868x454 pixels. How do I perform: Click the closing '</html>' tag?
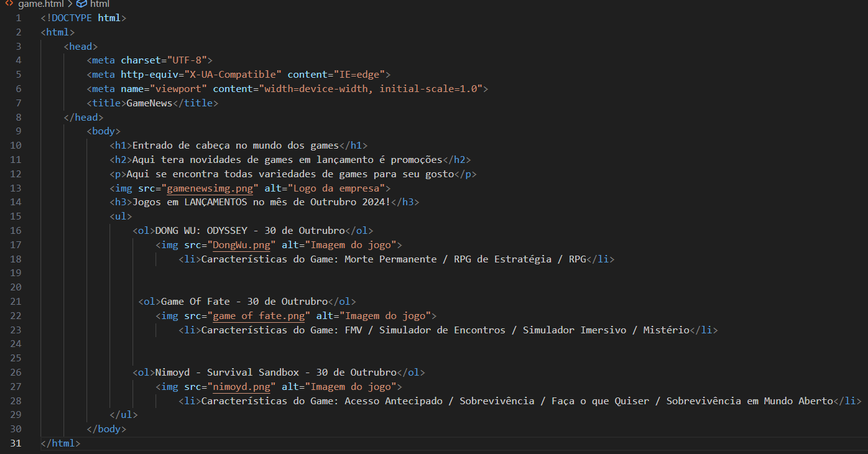pos(61,443)
